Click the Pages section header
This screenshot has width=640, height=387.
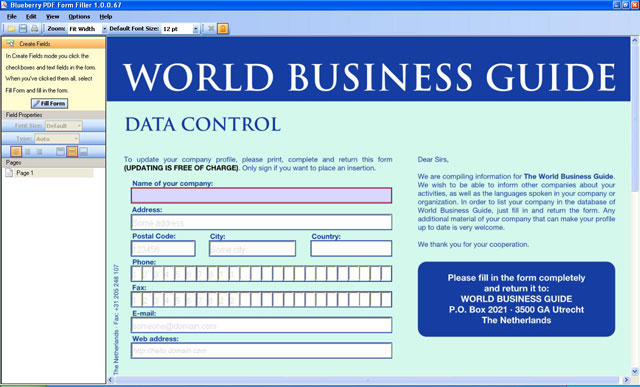coord(53,162)
